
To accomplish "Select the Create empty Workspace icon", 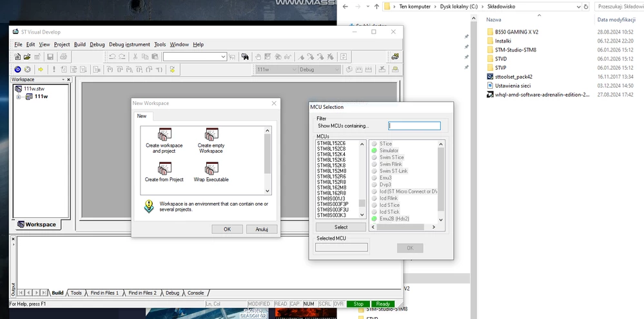I will pos(211,134).
